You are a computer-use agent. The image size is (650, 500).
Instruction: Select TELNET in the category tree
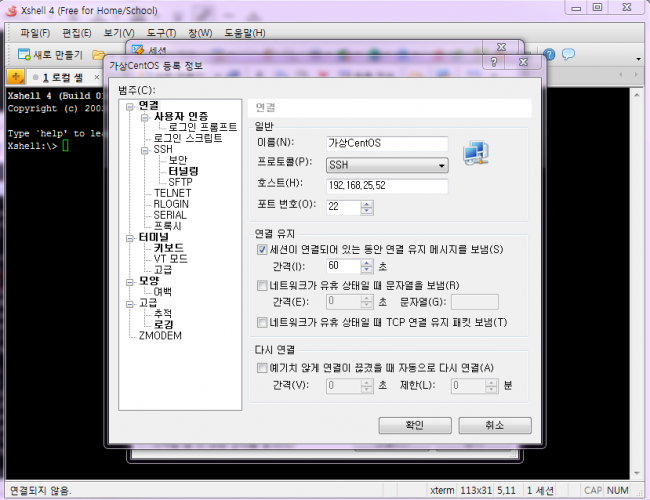coord(172,193)
